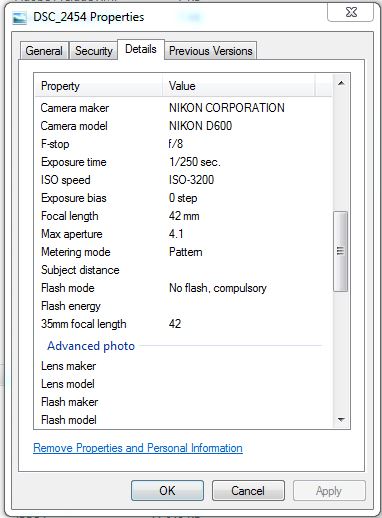Click the scroll down arrow
The image size is (382, 518).
click(x=341, y=419)
